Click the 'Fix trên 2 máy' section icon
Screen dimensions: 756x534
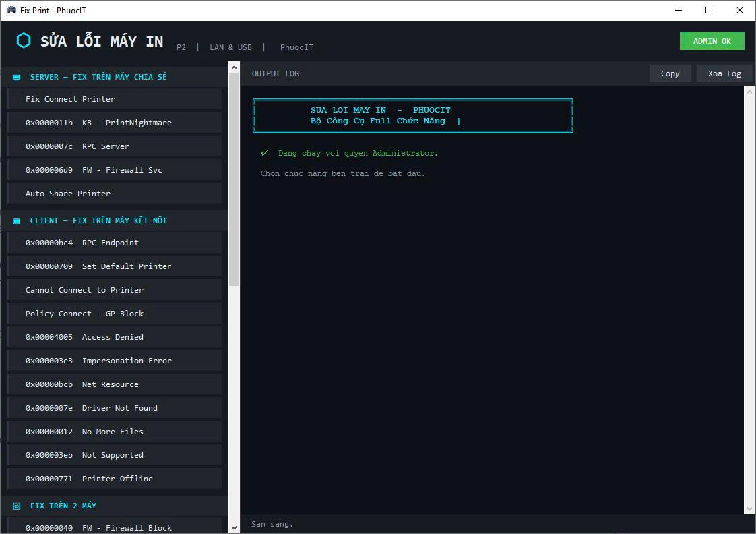[x=17, y=506]
